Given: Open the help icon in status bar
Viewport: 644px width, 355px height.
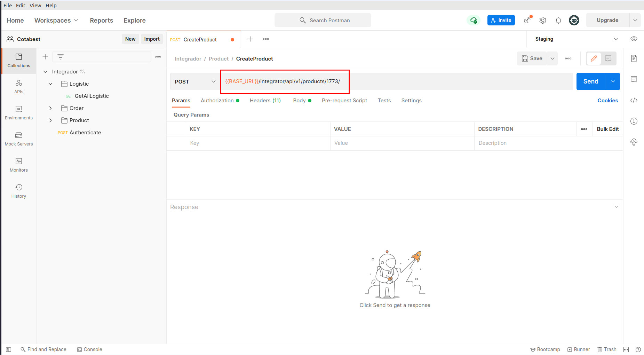Looking at the screenshot, I should (638, 349).
